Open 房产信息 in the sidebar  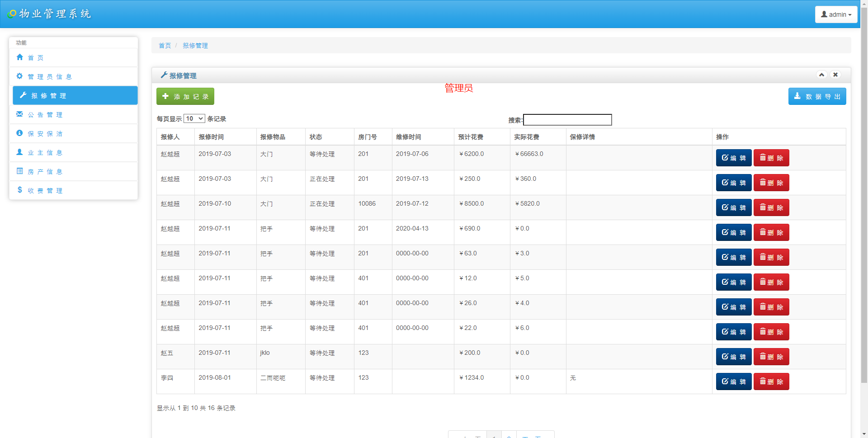click(x=74, y=172)
